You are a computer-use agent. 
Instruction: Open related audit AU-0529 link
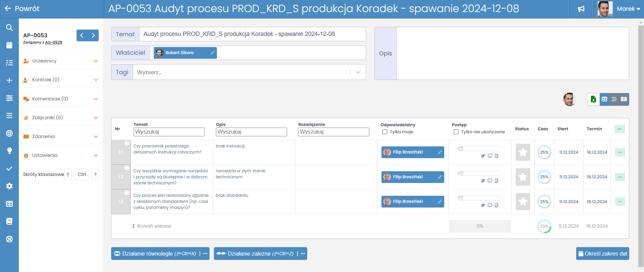[54, 42]
